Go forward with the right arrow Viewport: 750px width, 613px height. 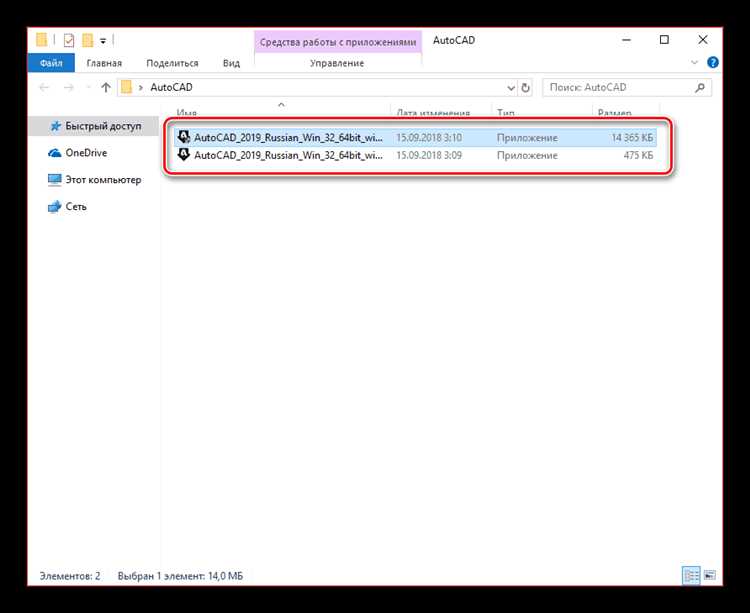coord(69,88)
